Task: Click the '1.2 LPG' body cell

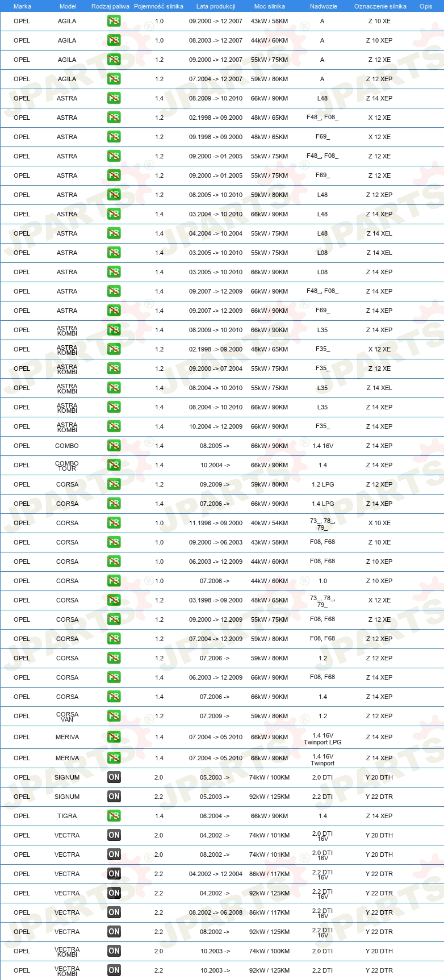Action: tap(322, 484)
